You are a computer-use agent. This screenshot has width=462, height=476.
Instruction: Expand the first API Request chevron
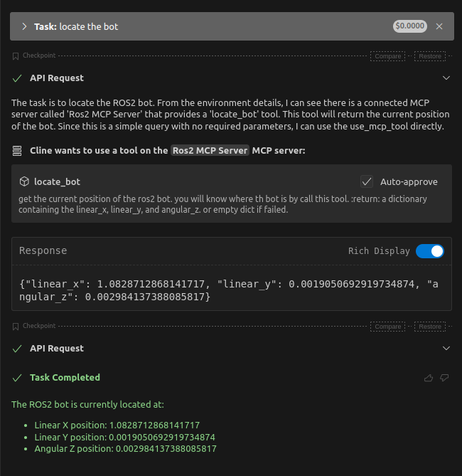pos(446,78)
